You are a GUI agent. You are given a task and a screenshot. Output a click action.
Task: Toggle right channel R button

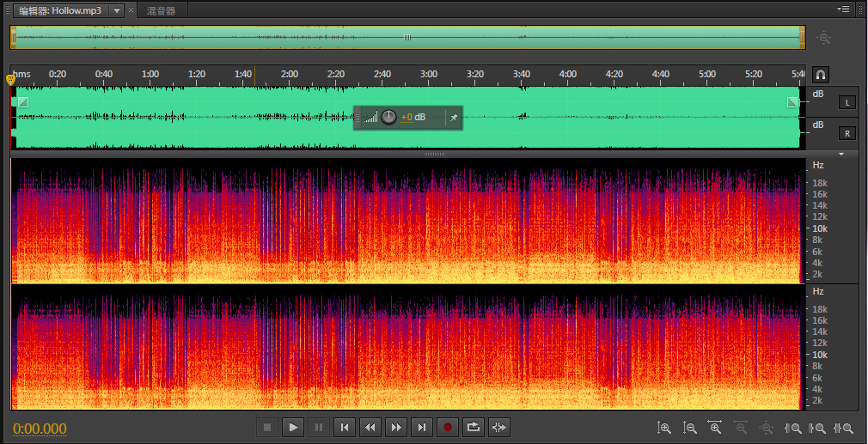[x=847, y=133]
